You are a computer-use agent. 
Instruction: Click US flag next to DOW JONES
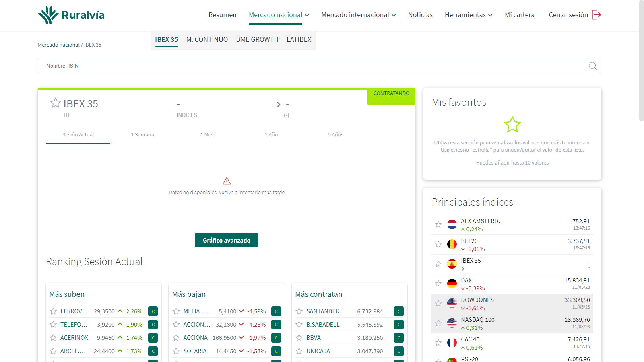pos(452,303)
